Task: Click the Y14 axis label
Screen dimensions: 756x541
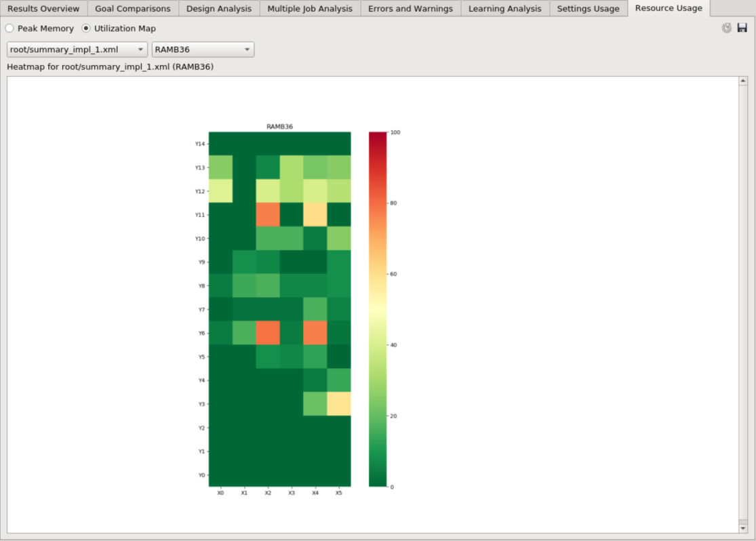Action: (x=199, y=144)
